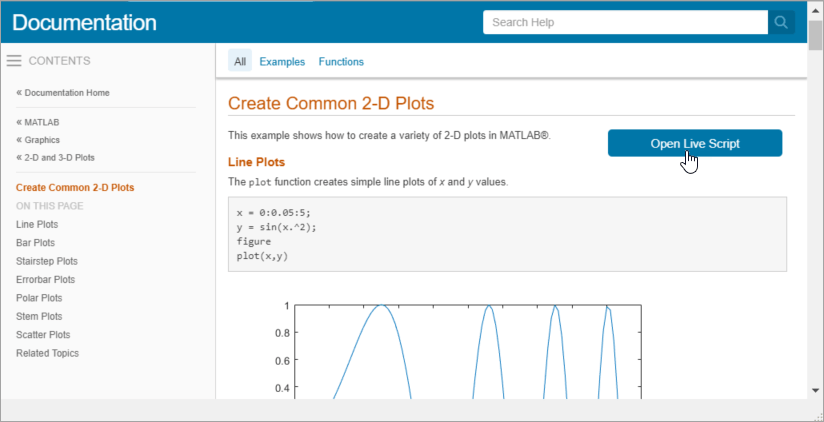Jump to Errorbar Plots section
Image resolution: width=824 pixels, height=422 pixels.
tap(45, 280)
